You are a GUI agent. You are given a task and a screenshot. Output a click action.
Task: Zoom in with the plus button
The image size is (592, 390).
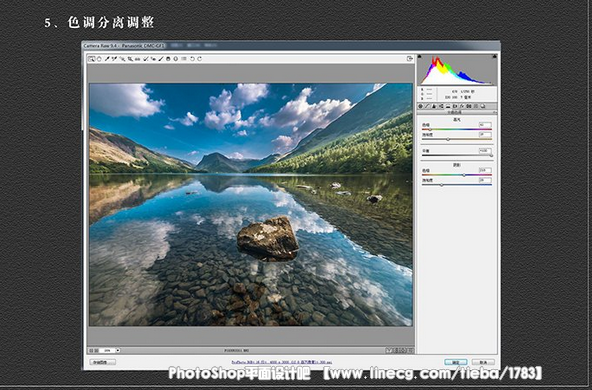click(97, 350)
